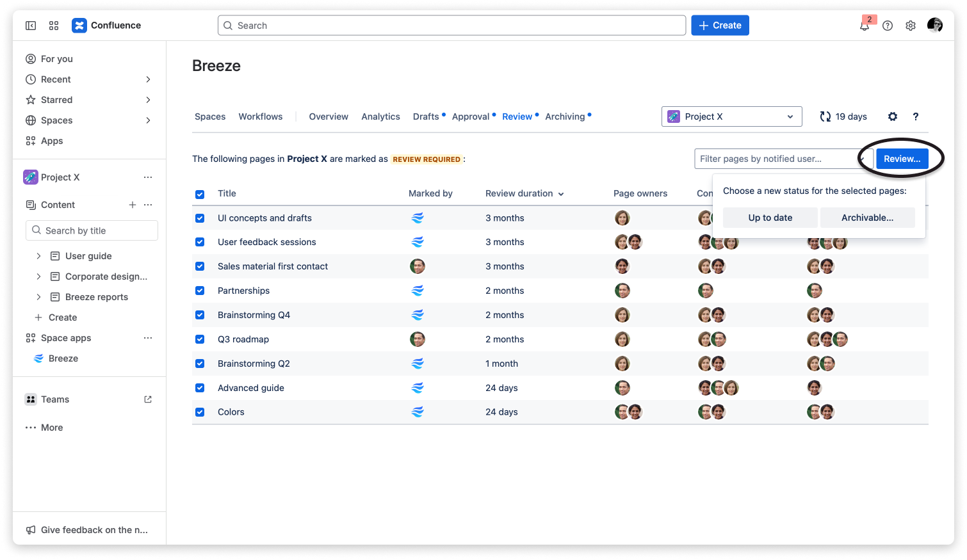Click the help question mark in top bar
Screen dimensions: 967x560
pos(887,26)
